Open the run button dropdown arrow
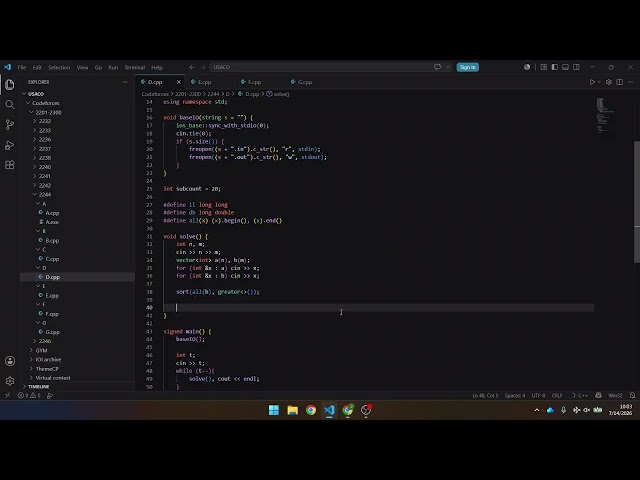 599,82
